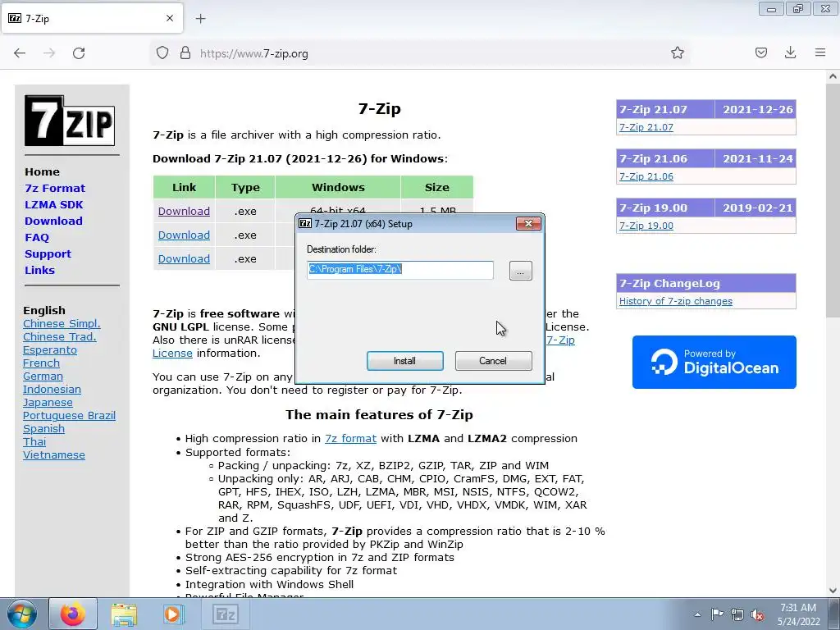Reload the current page
The height and width of the screenshot is (630, 840).
pyautogui.click(x=79, y=53)
